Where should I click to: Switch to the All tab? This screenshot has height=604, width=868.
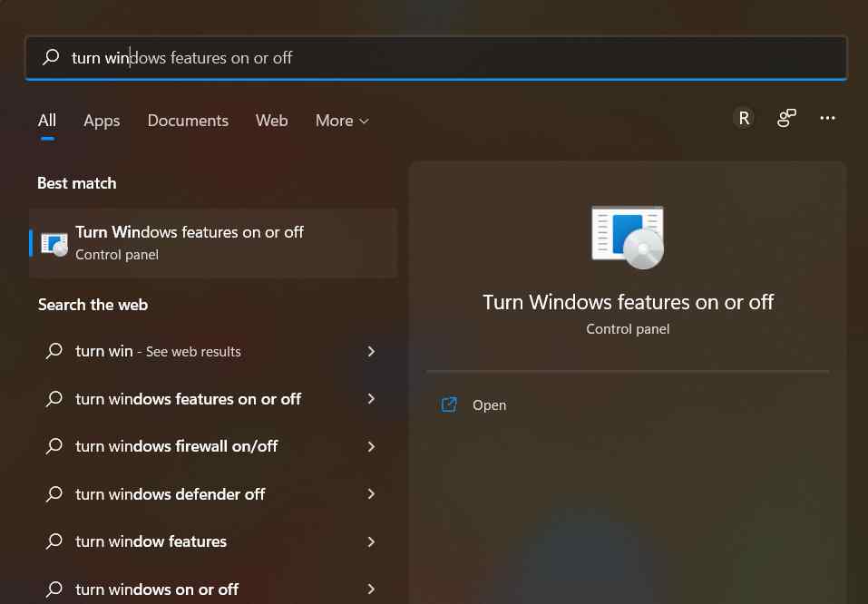[47, 121]
